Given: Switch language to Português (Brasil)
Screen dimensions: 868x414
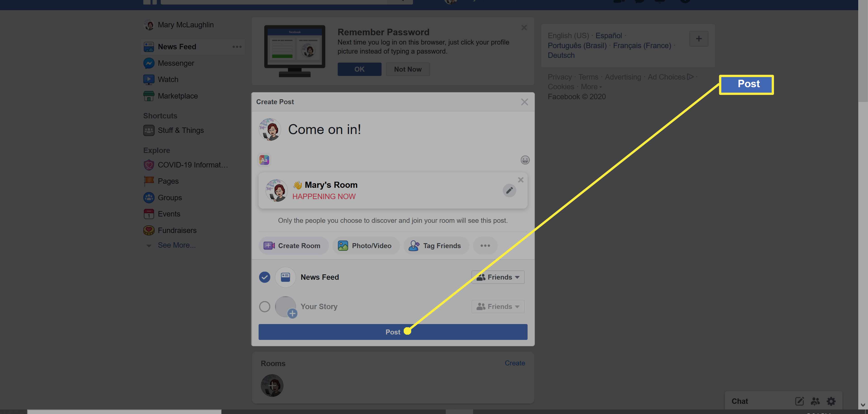Looking at the screenshot, I should coord(577,45).
